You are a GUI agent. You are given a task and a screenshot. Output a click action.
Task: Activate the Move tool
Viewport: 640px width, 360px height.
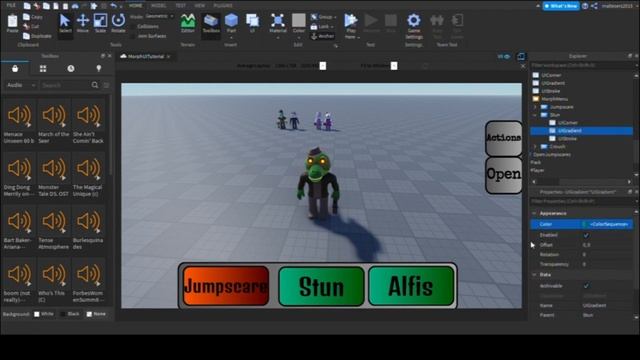click(x=82, y=23)
